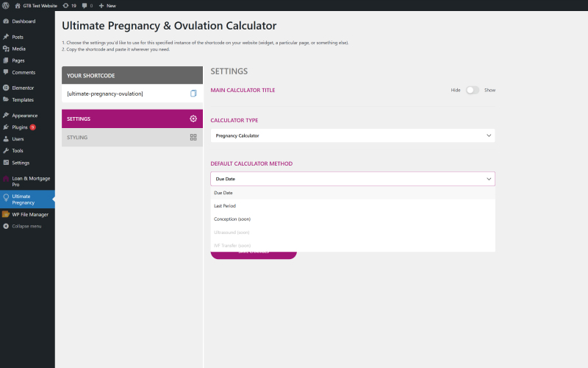
Task: Toggle the Main Calculator Title switch
Action: coord(472,90)
